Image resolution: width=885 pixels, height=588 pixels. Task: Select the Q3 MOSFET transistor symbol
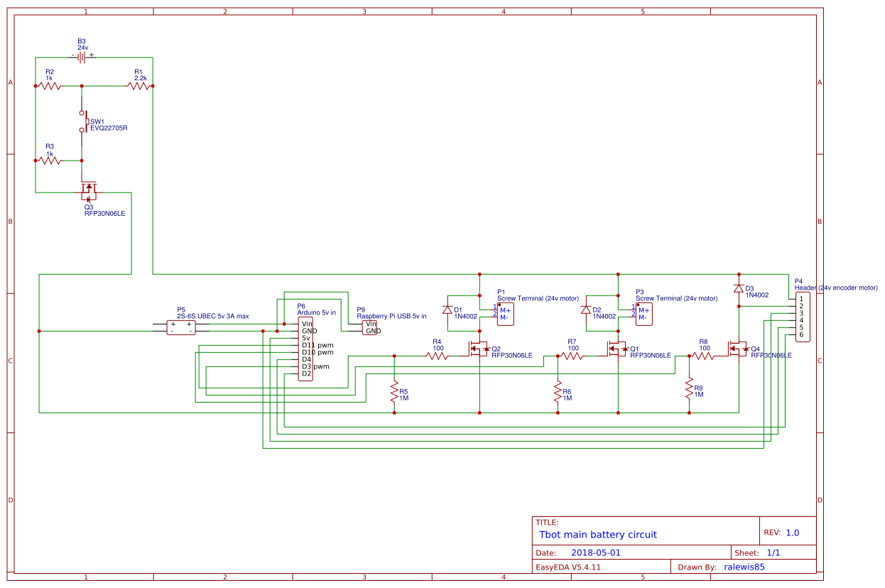(89, 190)
